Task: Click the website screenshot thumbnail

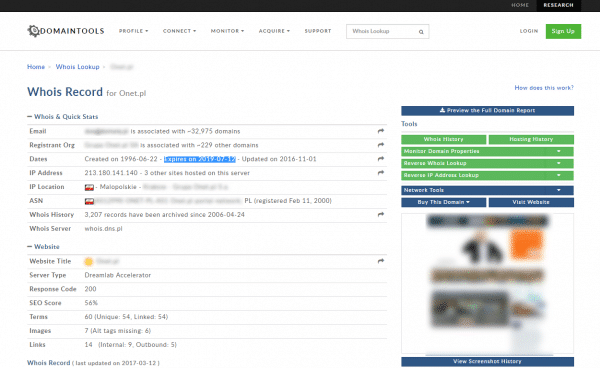Action: pyautogui.click(x=488, y=283)
